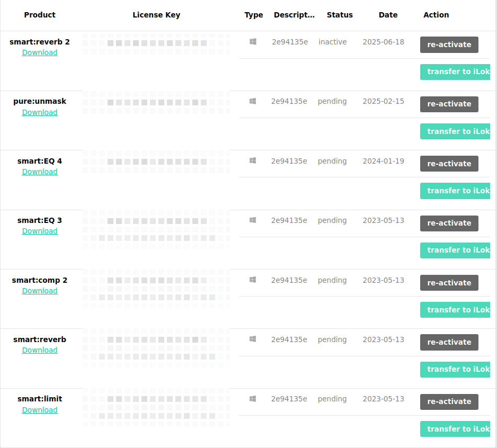Screen dimensions: 497x448
Task: Re-activate the smart:reverb 2 license
Action: tap(449, 44)
